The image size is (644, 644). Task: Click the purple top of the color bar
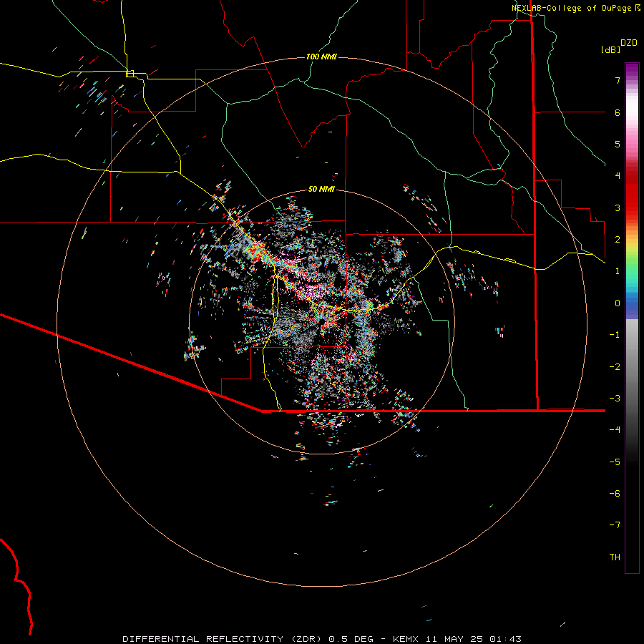(x=632, y=69)
